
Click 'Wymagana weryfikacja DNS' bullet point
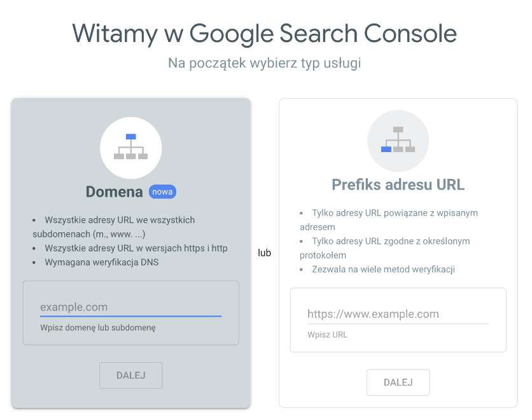(101, 262)
